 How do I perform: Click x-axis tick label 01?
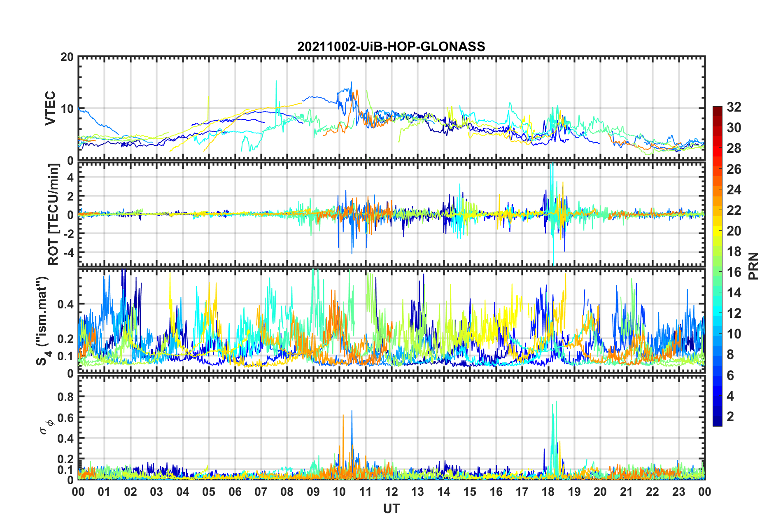tap(104, 492)
